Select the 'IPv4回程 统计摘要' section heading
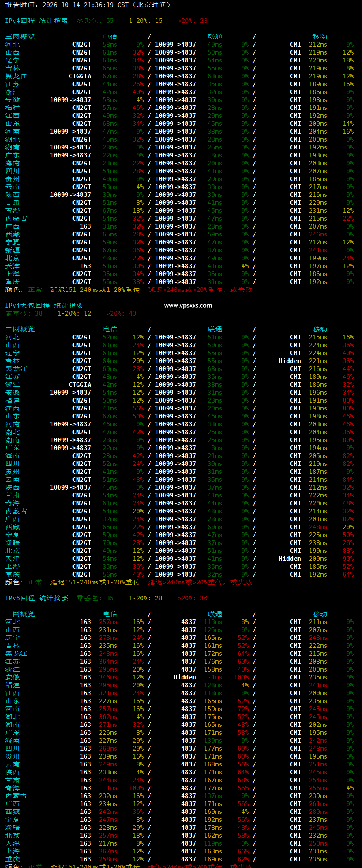Image resolution: width=362 pixels, height=868 pixels. click(x=37, y=21)
